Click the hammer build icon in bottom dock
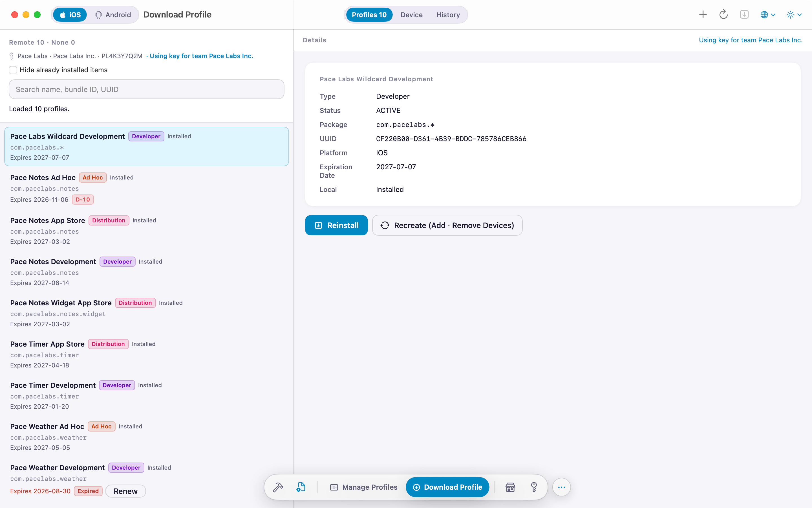Viewport: 812px width, 508px height. [278, 487]
